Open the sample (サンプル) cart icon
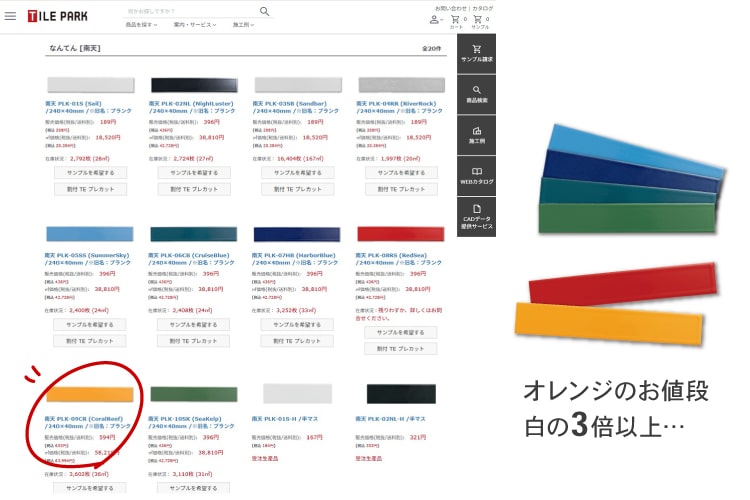Image resolution: width=750 pixels, height=500 pixels. 477,19
